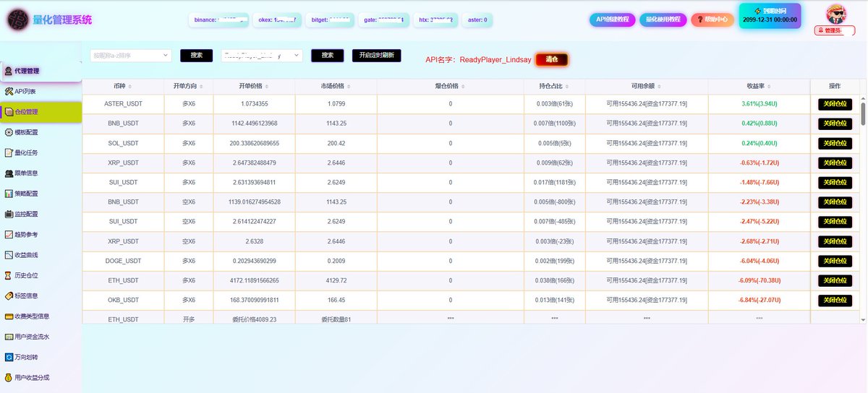Click the 模板配置 gear icon in sidebar
Image resolution: width=868 pixels, height=393 pixels.
pos(9,132)
